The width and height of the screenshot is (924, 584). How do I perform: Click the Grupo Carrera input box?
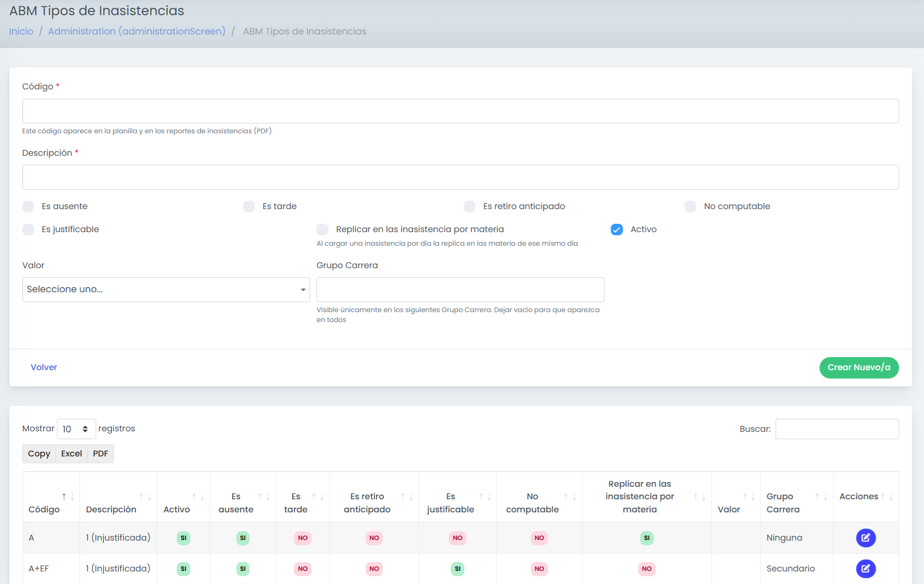[x=460, y=290]
